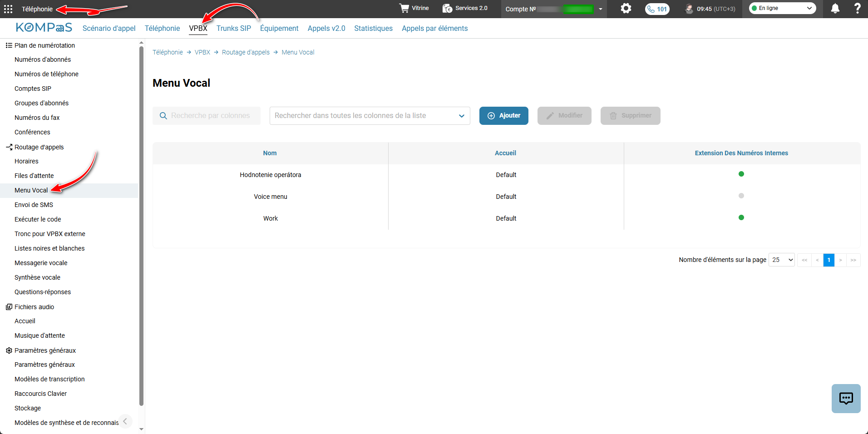Focus the Recherche par colonnes field
Image resolution: width=868 pixels, height=434 pixels.
[x=207, y=116]
